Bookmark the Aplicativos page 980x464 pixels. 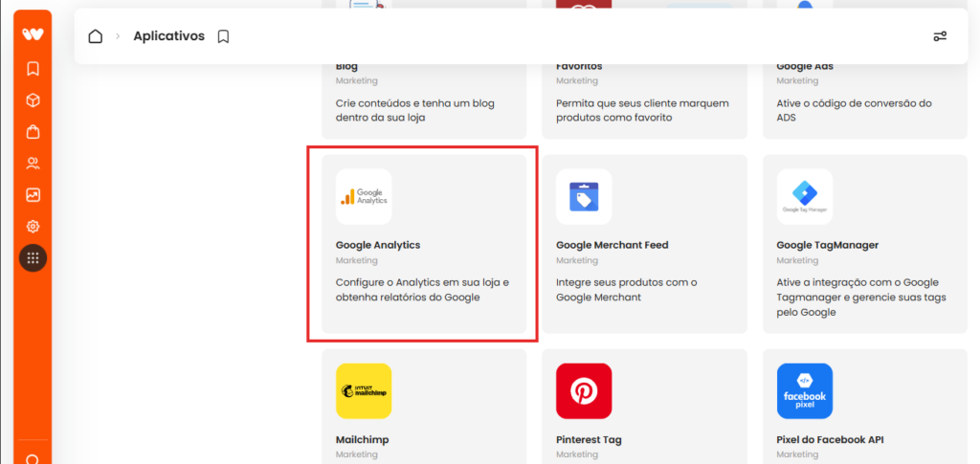(223, 37)
